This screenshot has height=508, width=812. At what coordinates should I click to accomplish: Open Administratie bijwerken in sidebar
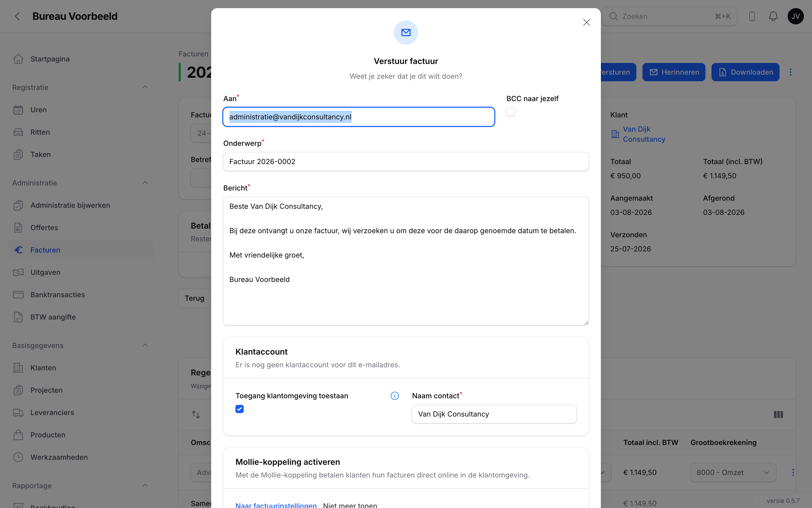click(70, 205)
